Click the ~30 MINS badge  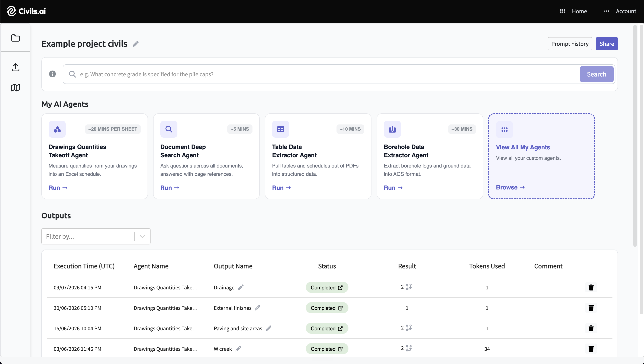(x=462, y=129)
